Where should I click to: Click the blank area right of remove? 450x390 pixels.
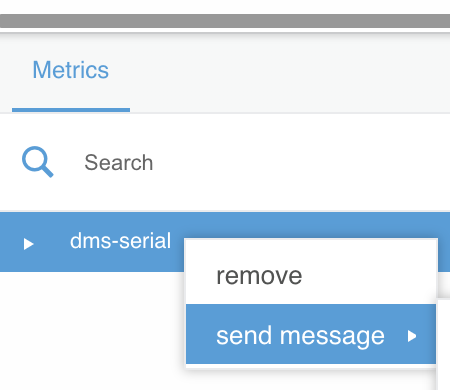(x=368, y=275)
